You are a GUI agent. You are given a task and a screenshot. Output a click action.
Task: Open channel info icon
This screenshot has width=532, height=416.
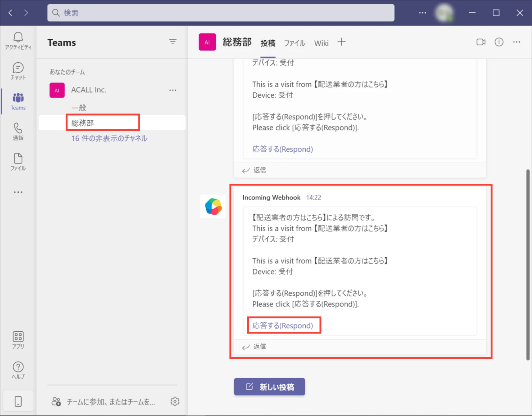[x=499, y=42]
